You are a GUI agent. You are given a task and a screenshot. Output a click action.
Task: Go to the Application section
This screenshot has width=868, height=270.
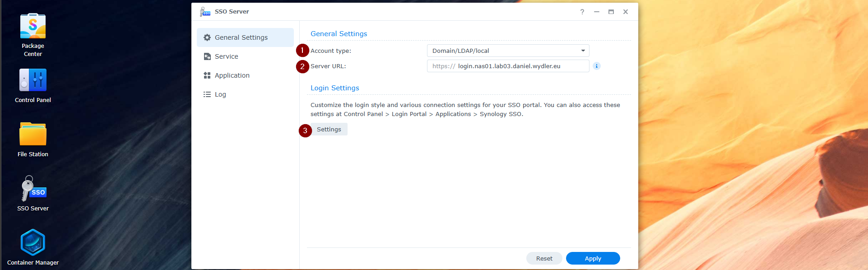pyautogui.click(x=232, y=75)
